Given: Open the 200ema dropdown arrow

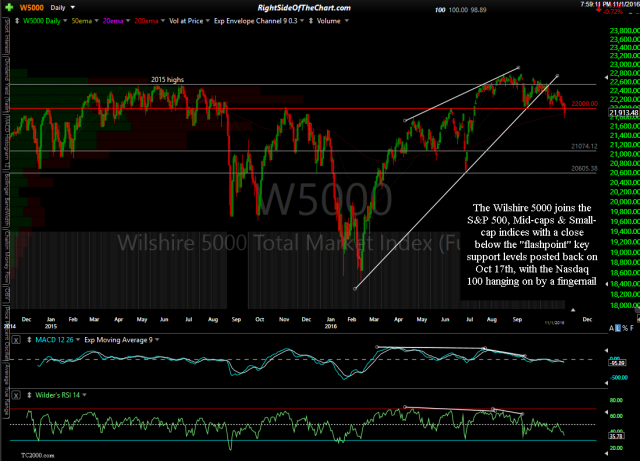Looking at the screenshot, I should tap(163, 21).
